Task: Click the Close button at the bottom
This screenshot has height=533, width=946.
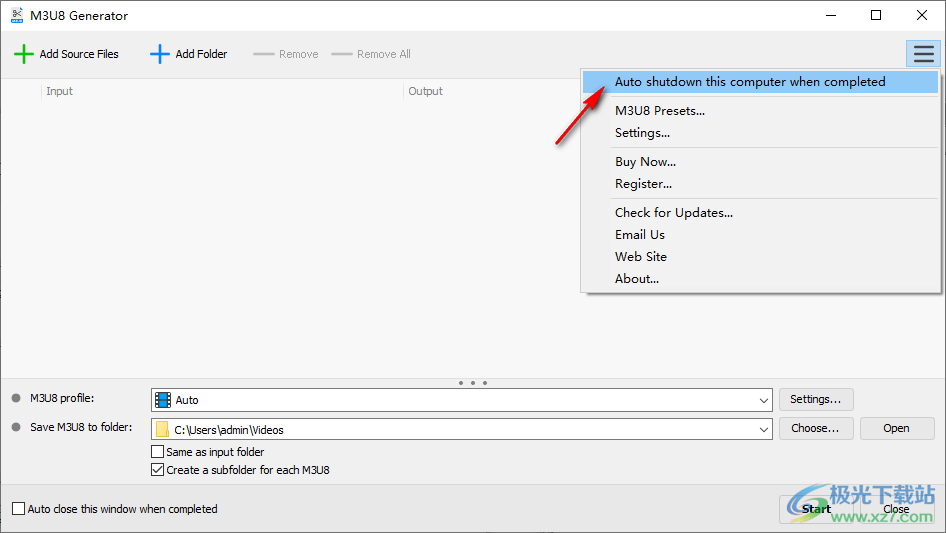Action: click(x=897, y=509)
